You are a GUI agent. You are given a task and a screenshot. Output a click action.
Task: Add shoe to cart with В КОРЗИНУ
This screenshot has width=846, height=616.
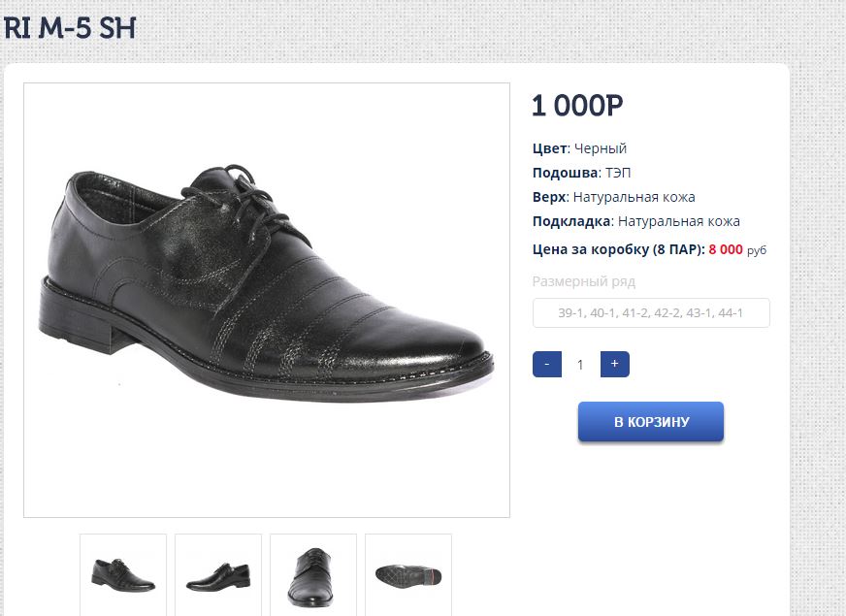[651, 422]
